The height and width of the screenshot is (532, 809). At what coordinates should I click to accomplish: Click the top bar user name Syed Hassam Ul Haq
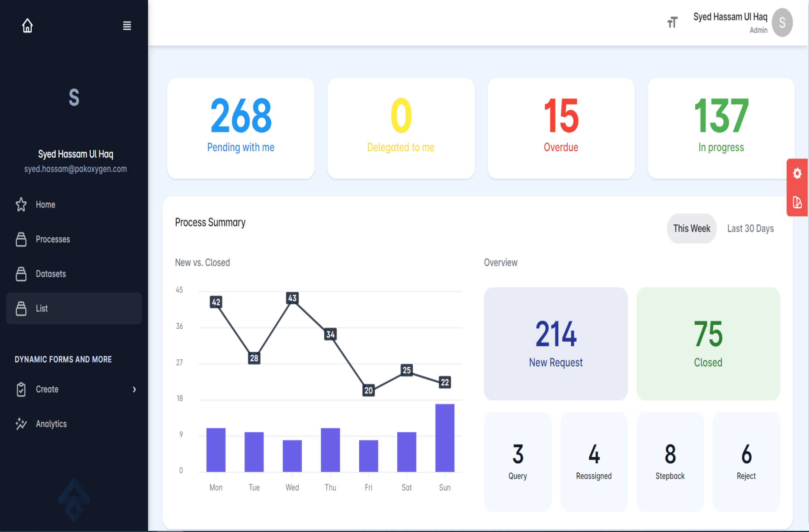click(x=730, y=17)
